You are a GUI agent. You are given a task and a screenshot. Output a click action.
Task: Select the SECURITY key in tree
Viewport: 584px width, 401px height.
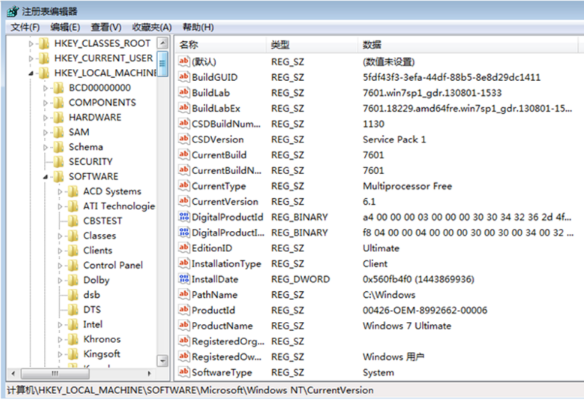click(91, 162)
